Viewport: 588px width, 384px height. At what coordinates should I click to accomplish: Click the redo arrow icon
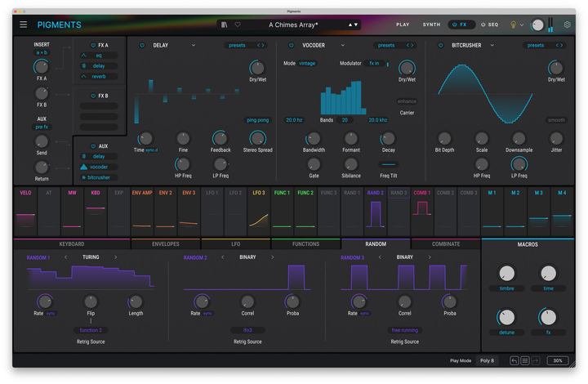(x=535, y=360)
